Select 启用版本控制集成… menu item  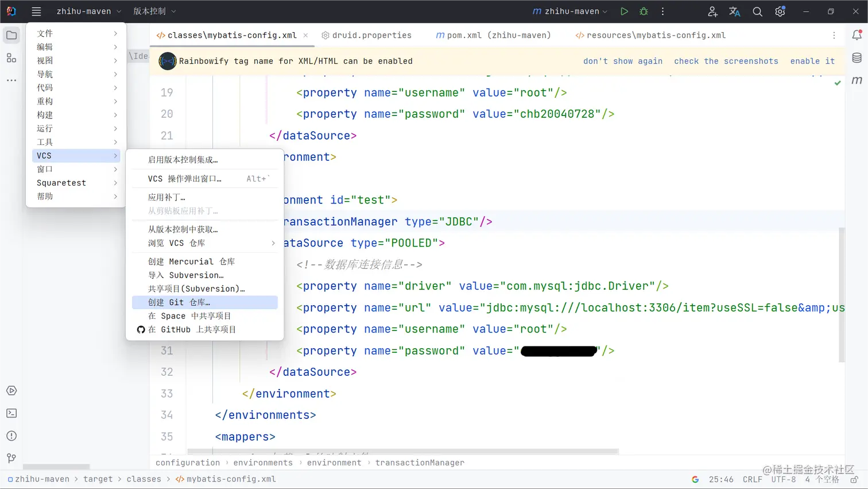tap(205, 160)
